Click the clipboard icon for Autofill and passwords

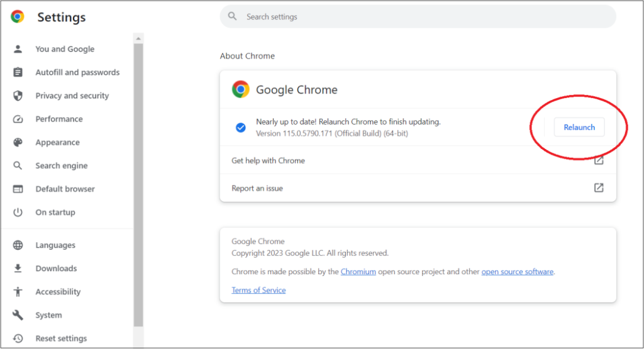18,72
